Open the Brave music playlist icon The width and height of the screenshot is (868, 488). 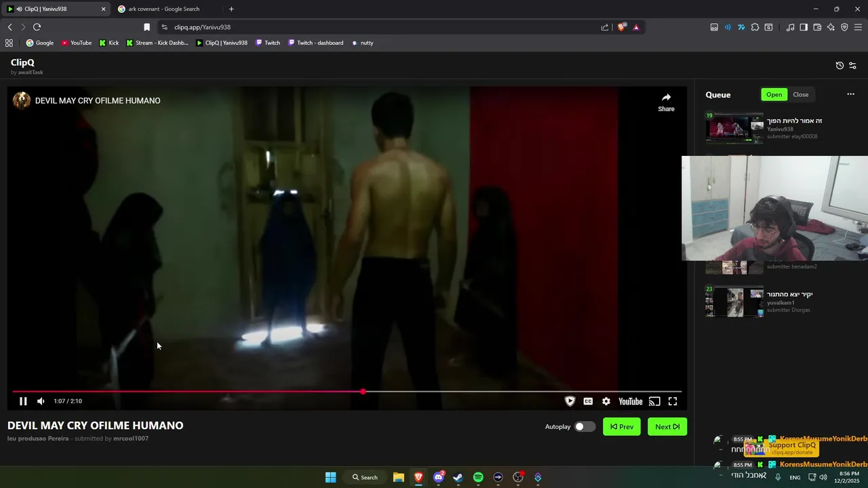tap(790, 27)
